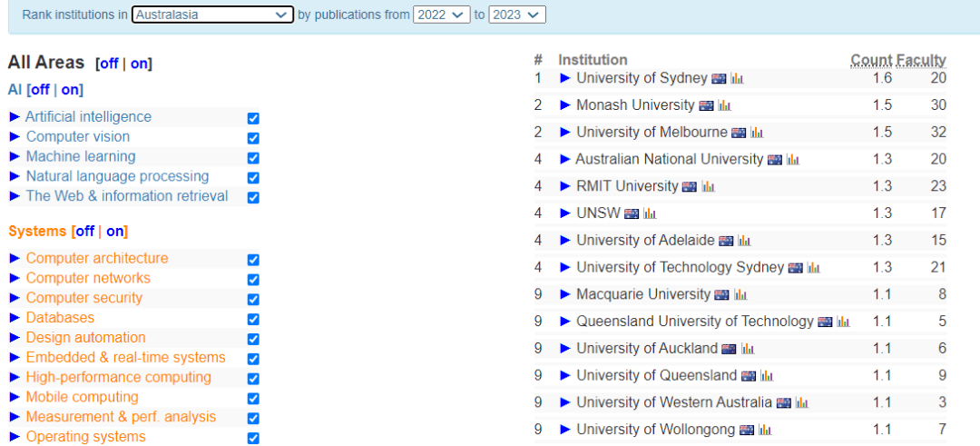Click the High-performance computing link
The image size is (980, 446).
click(119, 377)
